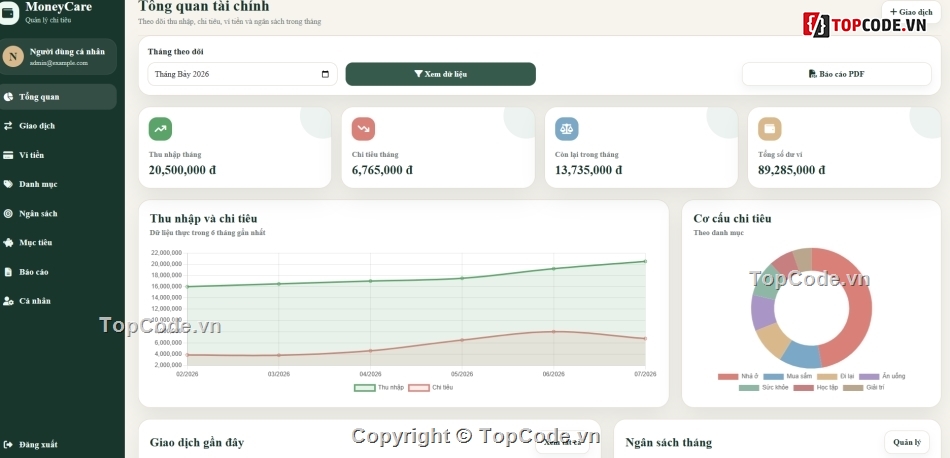The height and width of the screenshot is (458, 950).
Task: Click the Thu nhập tháng card value 20,500,000 đ
Action: (x=182, y=170)
